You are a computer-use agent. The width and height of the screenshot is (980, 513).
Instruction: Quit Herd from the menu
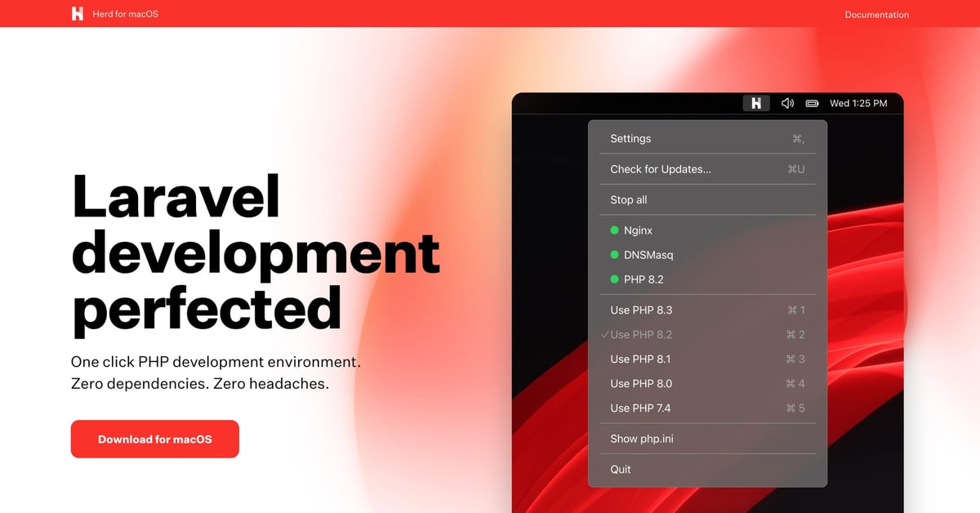tap(621, 470)
